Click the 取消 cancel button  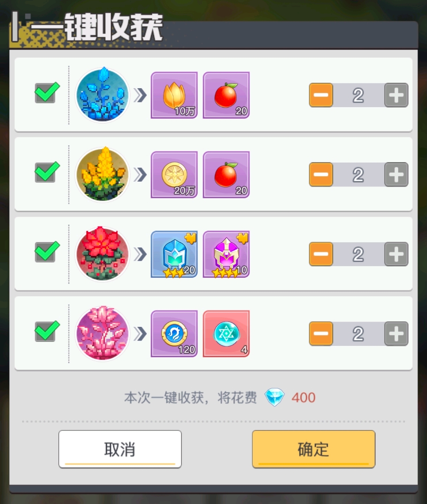(120, 449)
